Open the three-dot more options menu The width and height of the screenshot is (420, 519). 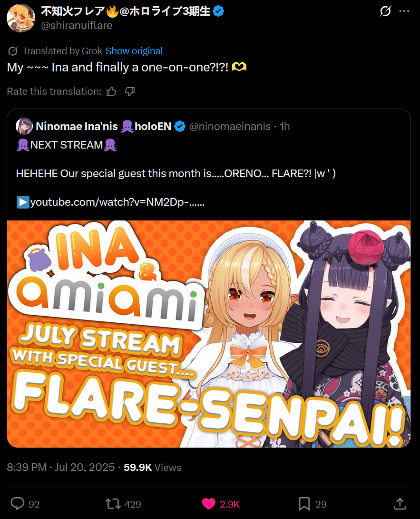[x=404, y=11]
